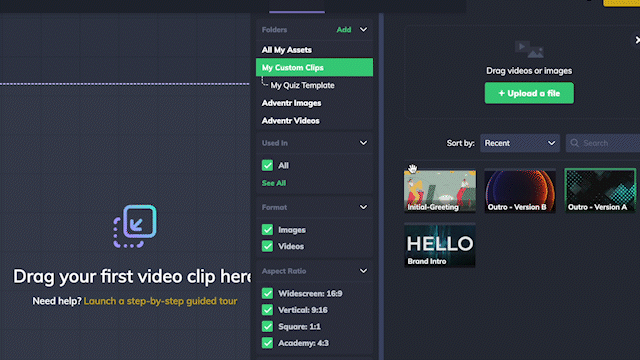Select the My Custom Clips folder
This screenshot has height=360, width=640.
[314, 67]
